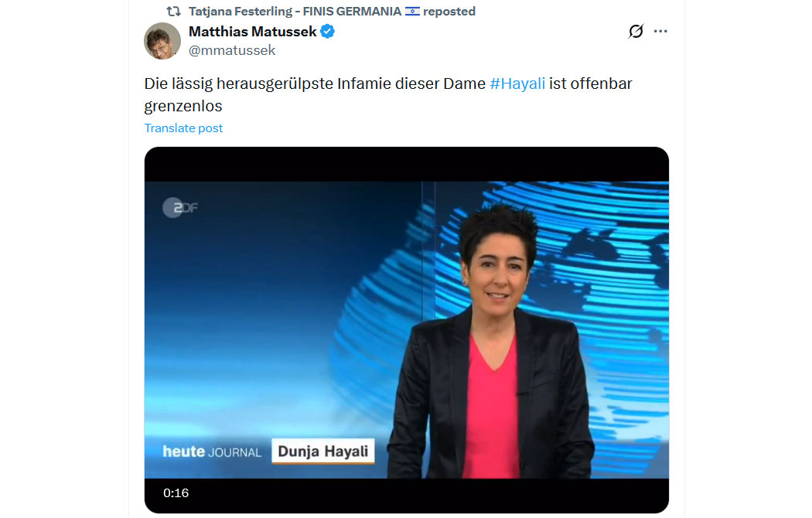812x518 pixels.
Task: Open Matthias Matussek's profile avatar
Action: 162,41
